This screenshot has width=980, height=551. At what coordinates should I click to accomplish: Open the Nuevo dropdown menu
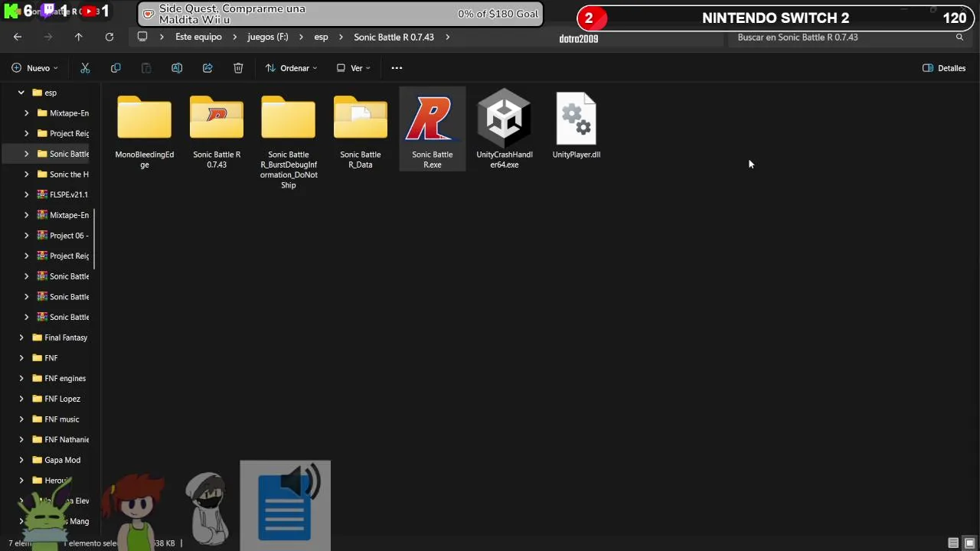(35, 68)
